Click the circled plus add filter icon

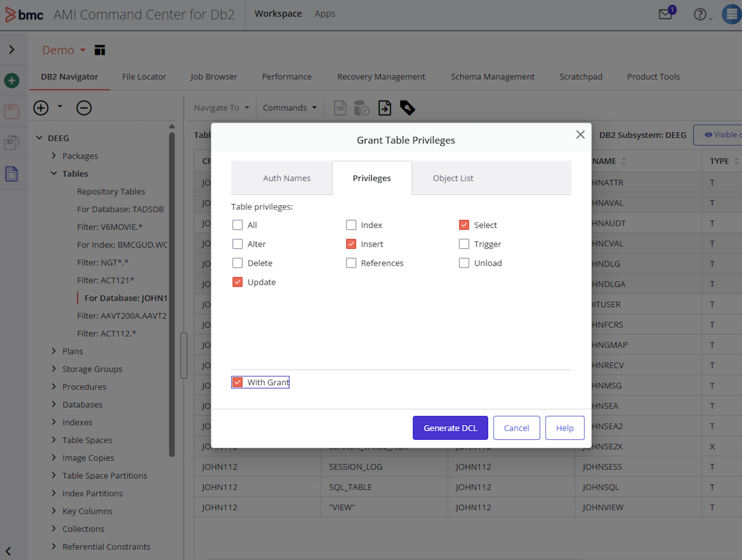41,108
